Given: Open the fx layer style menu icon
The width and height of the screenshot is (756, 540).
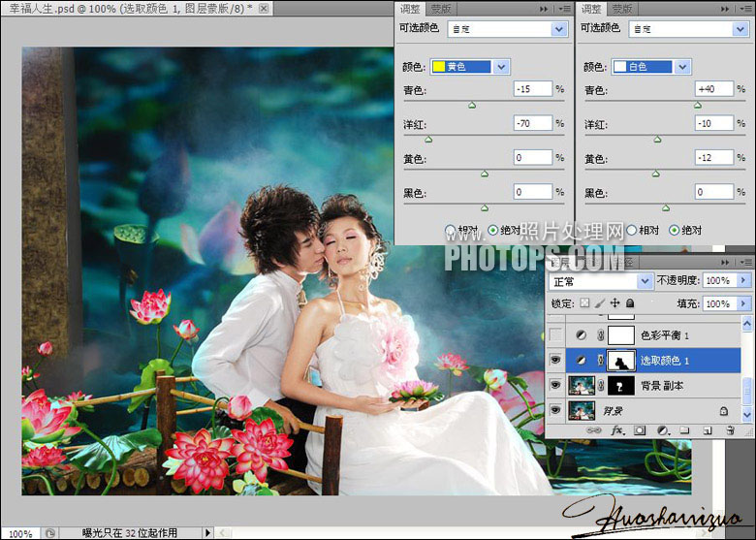Looking at the screenshot, I should 617,430.
